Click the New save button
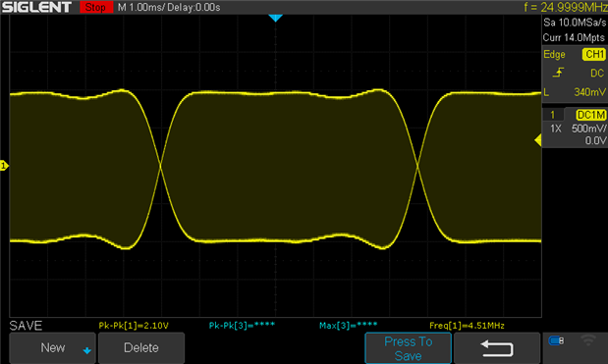 coord(52,347)
